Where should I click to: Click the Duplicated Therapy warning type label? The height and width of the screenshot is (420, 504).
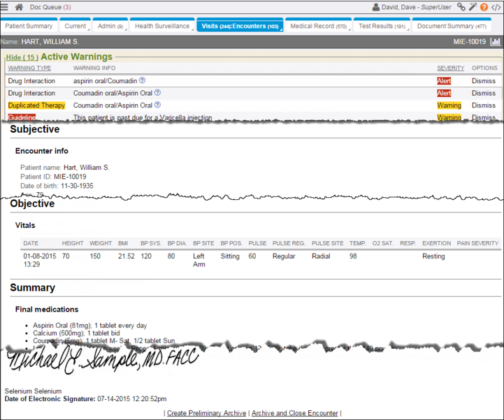click(x=36, y=105)
